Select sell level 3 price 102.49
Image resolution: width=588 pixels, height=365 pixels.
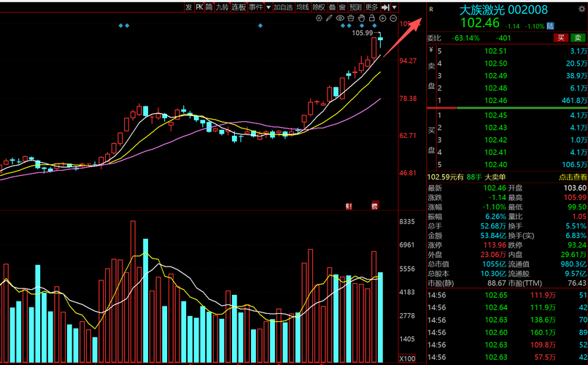[x=495, y=76]
